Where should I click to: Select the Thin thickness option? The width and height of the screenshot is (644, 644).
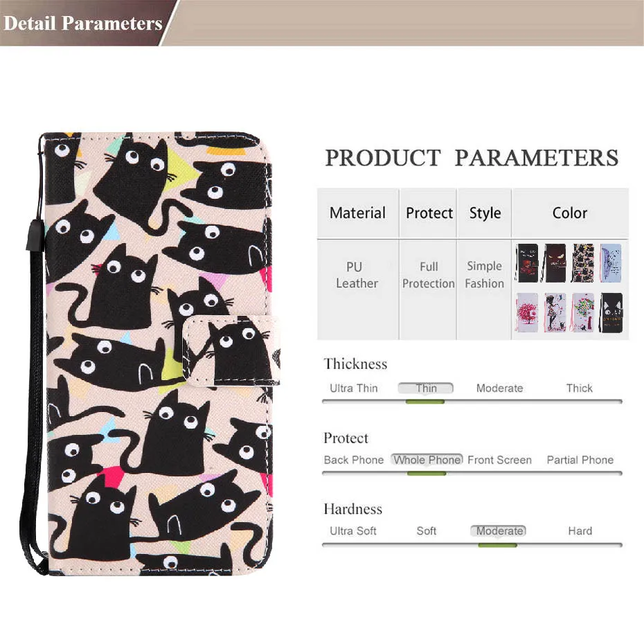pos(426,388)
